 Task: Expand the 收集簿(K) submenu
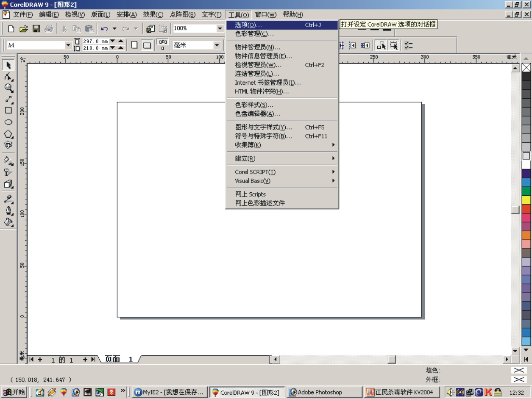(282, 145)
